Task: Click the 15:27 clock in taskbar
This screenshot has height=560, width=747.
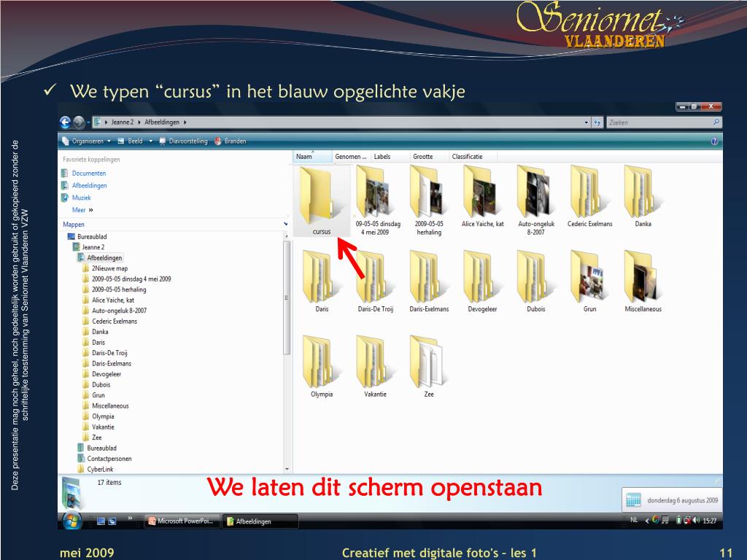Action: [709, 521]
